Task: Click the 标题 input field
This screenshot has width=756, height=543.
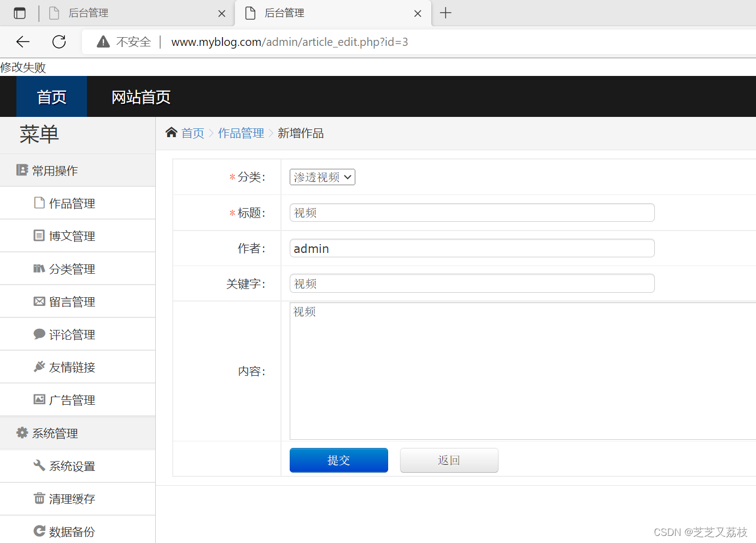Action: click(x=472, y=213)
